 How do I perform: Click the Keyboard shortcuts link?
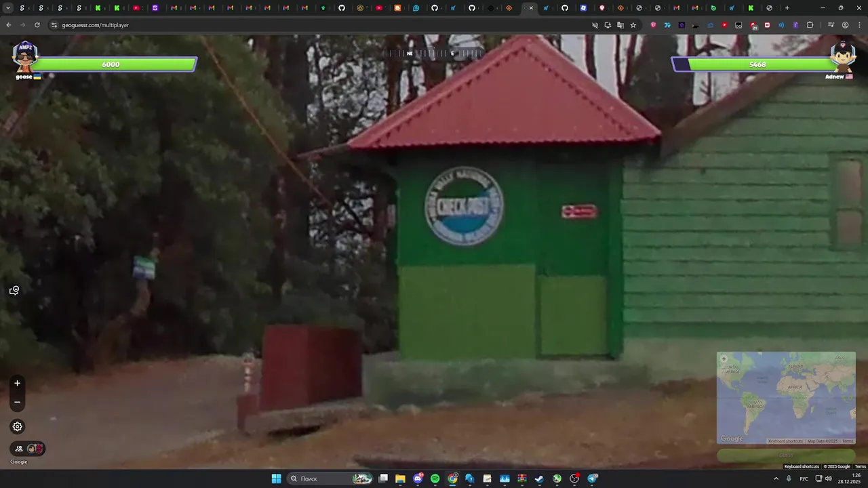(x=802, y=466)
